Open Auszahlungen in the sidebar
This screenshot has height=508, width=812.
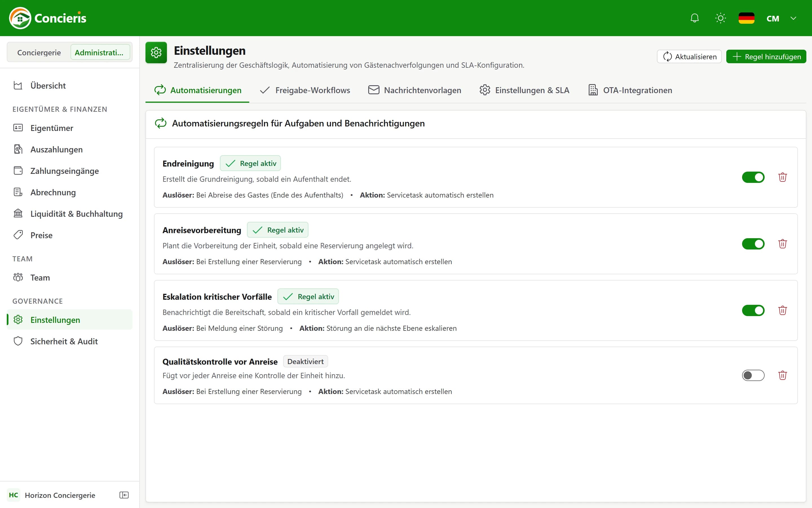click(x=69, y=150)
